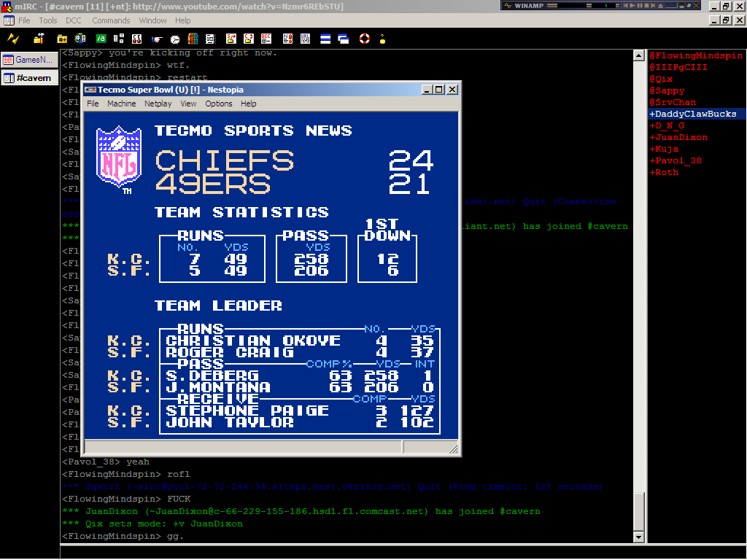Select +DaddyClawBucks in the nick list
The width and height of the screenshot is (747, 560).
pos(693,114)
